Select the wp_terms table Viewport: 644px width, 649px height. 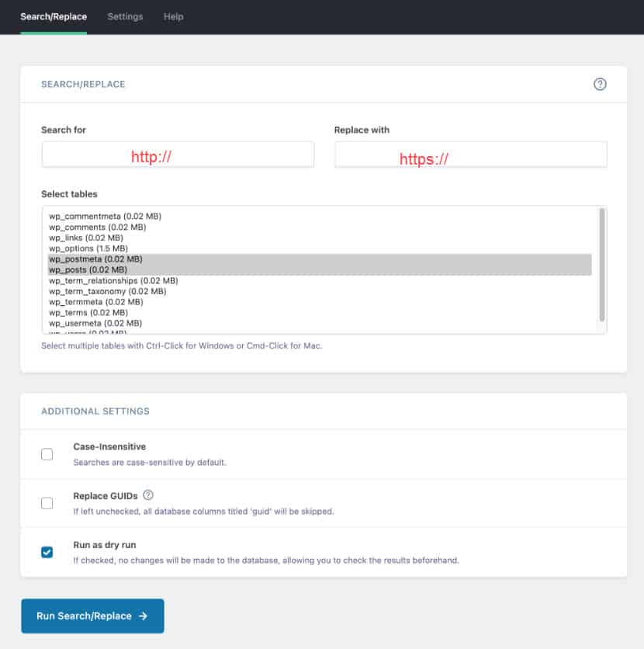coord(320,313)
